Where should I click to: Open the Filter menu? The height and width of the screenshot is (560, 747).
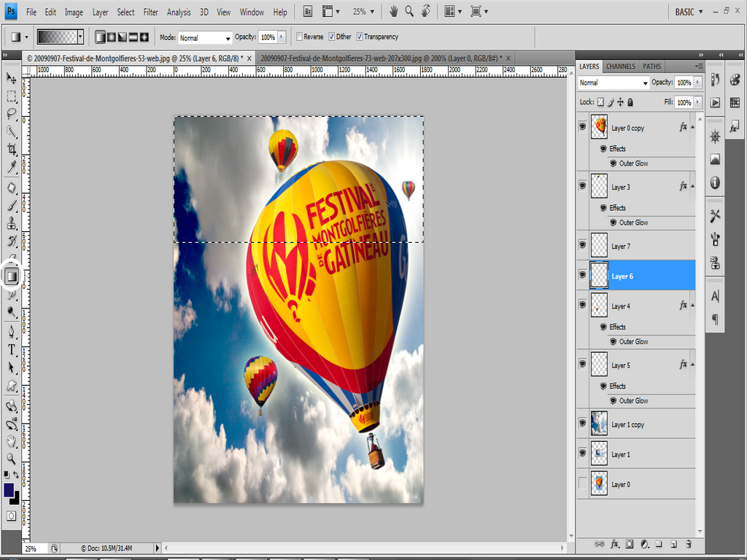point(150,12)
